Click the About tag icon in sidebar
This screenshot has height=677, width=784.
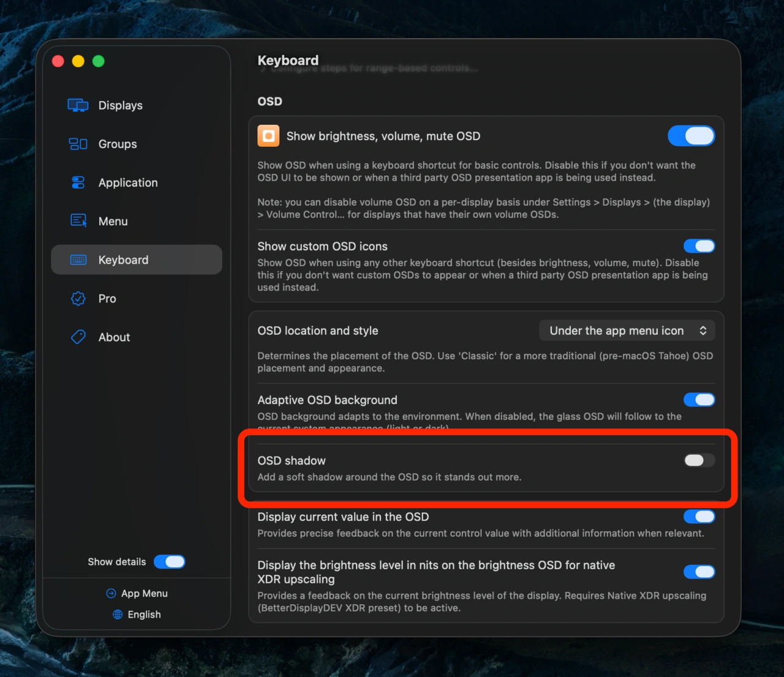pos(78,337)
